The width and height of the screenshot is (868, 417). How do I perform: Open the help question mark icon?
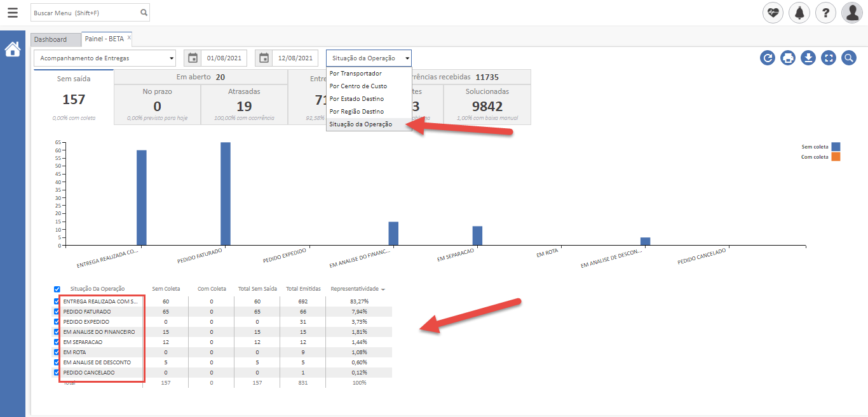click(825, 13)
